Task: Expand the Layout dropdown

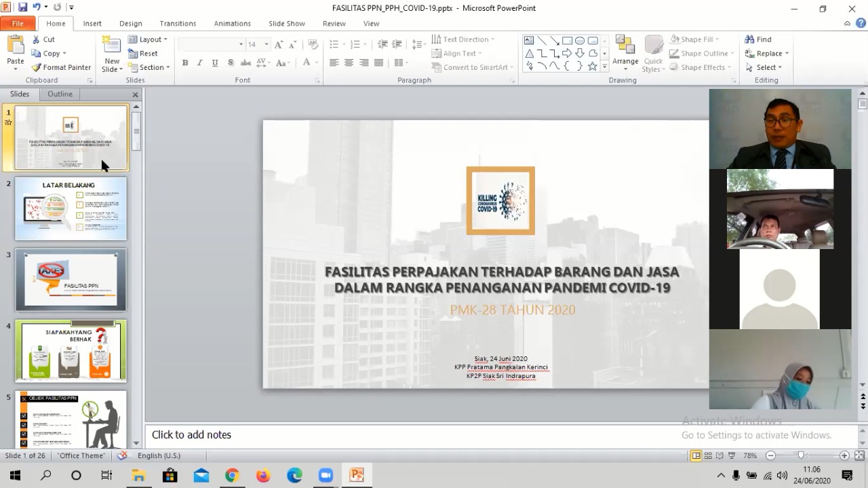Action: (x=148, y=39)
